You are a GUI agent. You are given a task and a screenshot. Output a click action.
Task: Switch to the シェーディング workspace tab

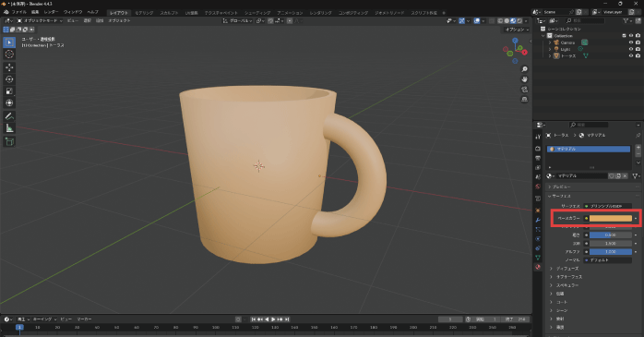point(257,13)
